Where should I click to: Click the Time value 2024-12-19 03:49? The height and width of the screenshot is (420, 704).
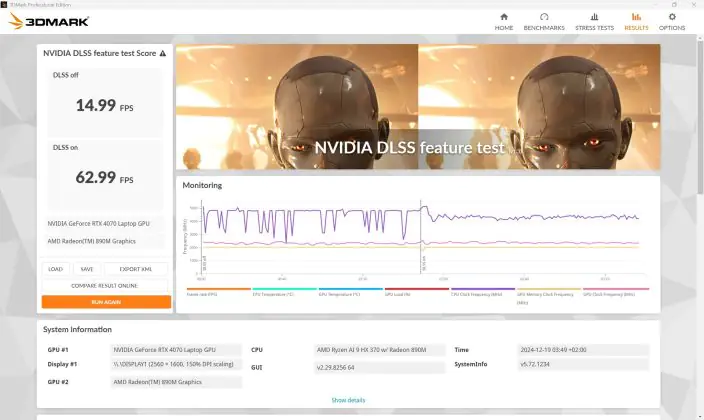[x=583, y=350]
